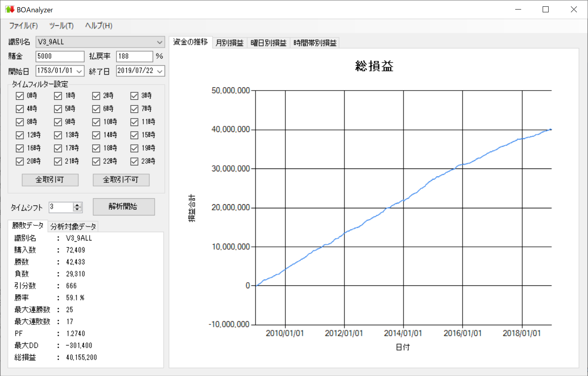588x376 pixels.
Task: Open the 終了日 date picker dropdown
Action: (160, 71)
